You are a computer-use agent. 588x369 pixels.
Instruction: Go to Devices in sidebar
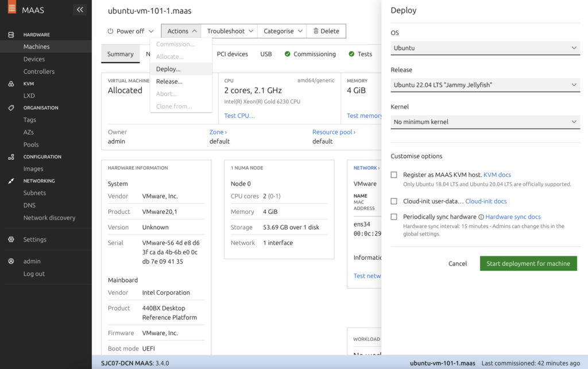click(34, 59)
